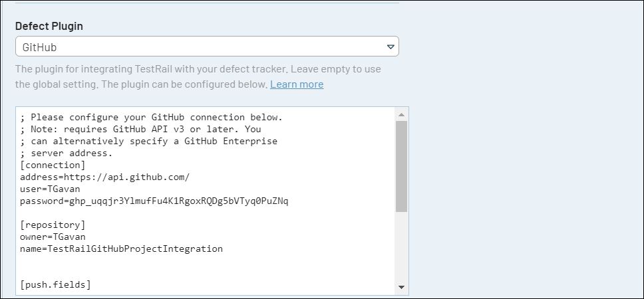Screen dimensions: 644x299
Task: Click the '; server address.' comment line
Action: (67, 153)
